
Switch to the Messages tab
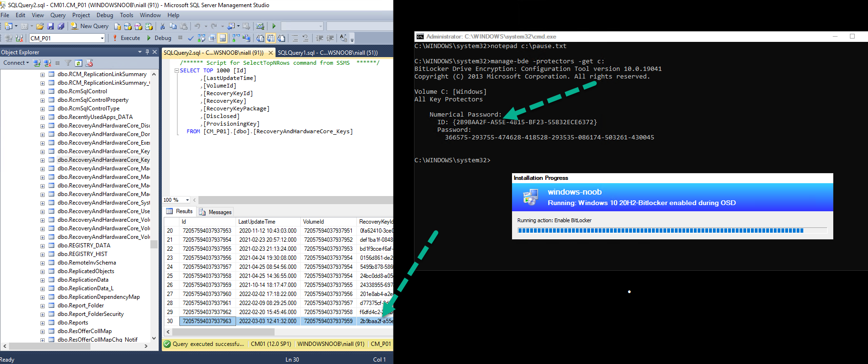[x=215, y=212]
